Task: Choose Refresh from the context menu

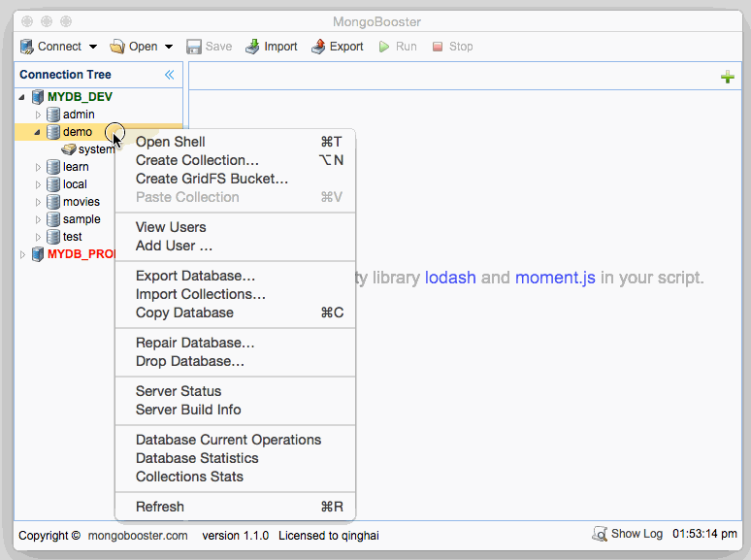Action: [x=235, y=507]
